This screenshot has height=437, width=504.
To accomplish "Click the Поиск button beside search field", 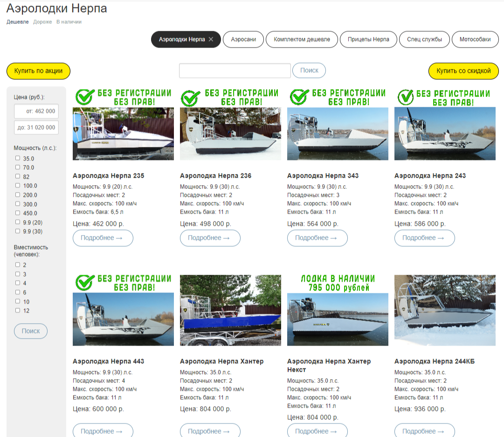I will [309, 70].
